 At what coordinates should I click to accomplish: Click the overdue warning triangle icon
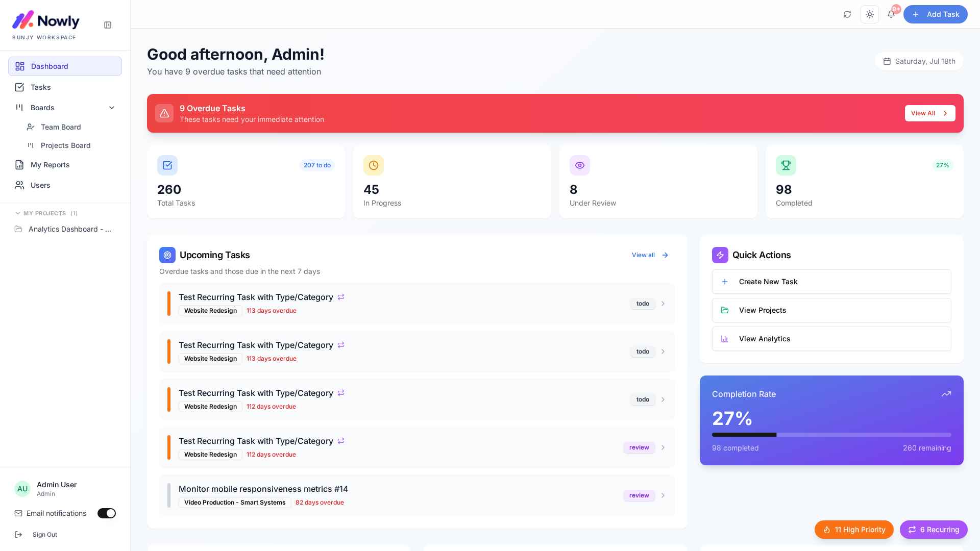[164, 113]
